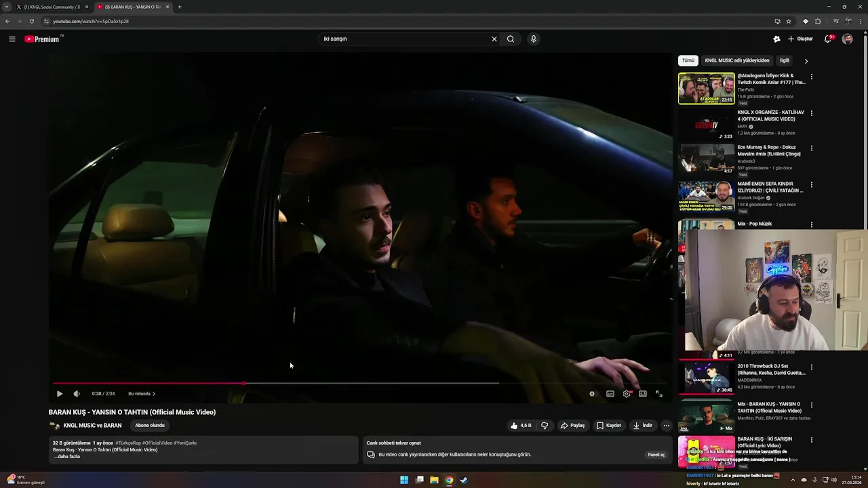Open options for the Atadogan video
Viewport: 868px width, 488px height.
point(812,77)
